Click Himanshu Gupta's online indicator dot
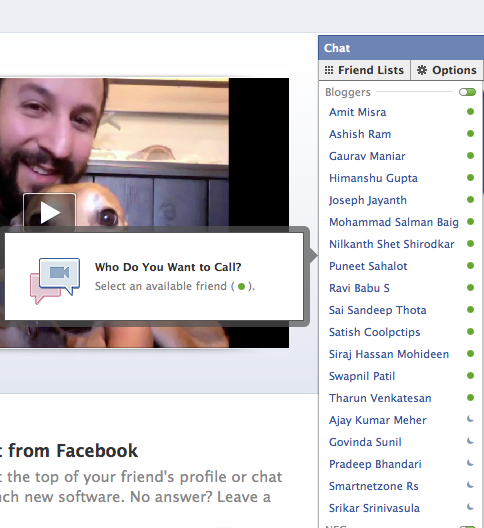 (x=471, y=177)
